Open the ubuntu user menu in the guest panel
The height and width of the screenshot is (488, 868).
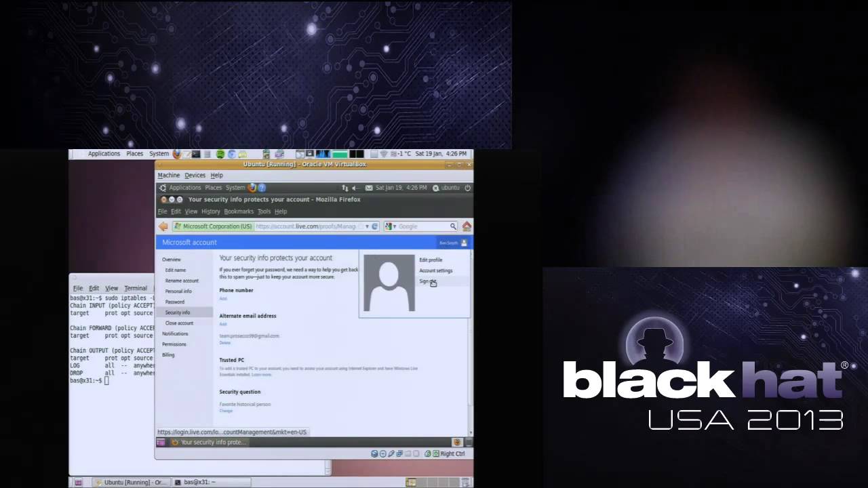(447, 188)
